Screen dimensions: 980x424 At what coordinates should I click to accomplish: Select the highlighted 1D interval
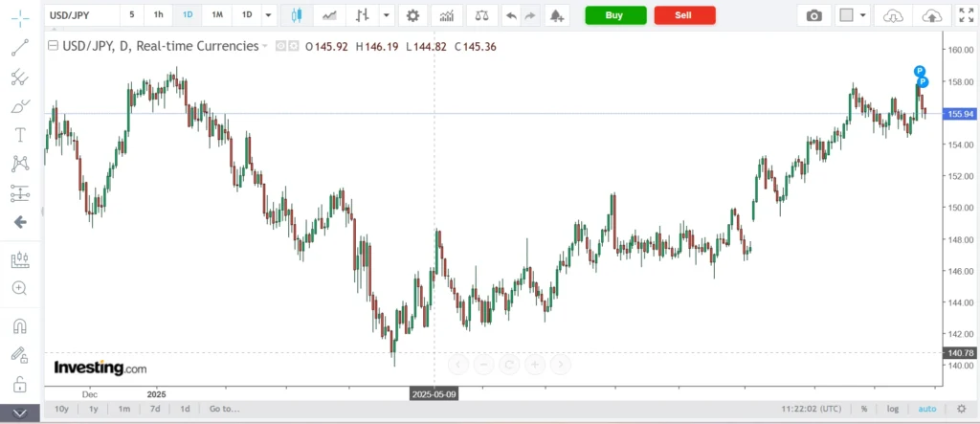coord(188,14)
